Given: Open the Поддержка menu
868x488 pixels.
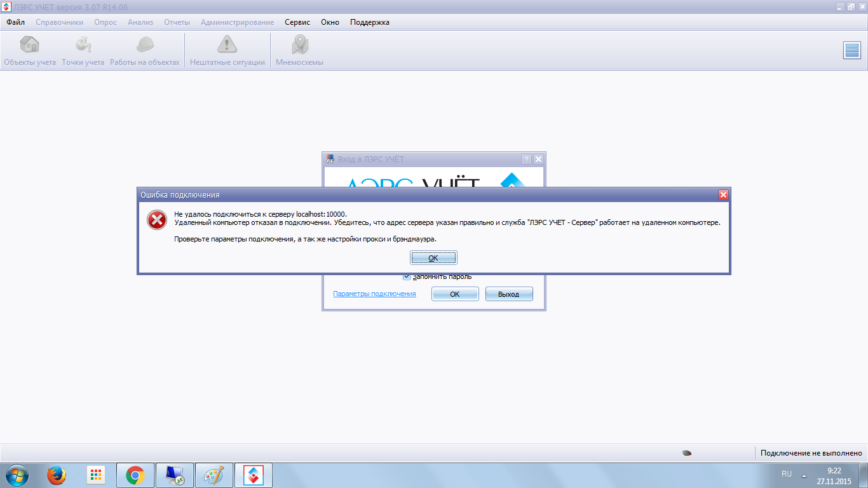Looking at the screenshot, I should (x=370, y=22).
